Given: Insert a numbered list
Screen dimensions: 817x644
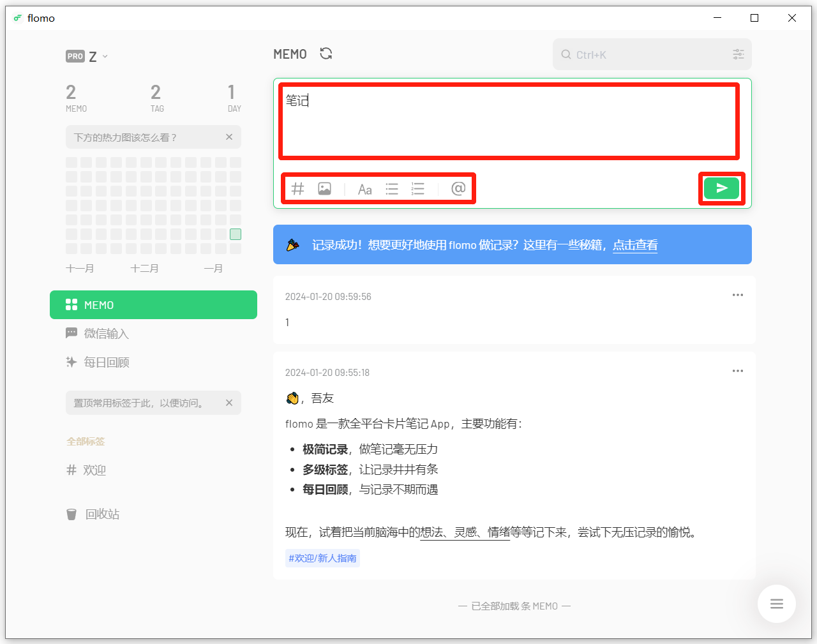Looking at the screenshot, I should (418, 189).
